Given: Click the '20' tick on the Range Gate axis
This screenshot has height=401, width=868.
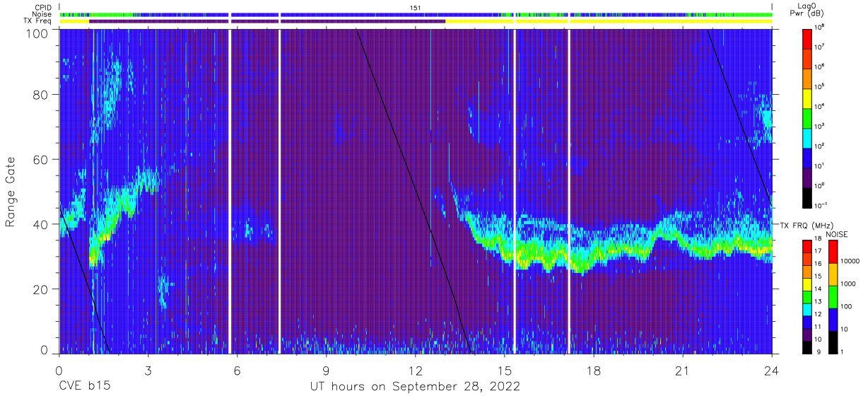Looking at the screenshot, I should [x=42, y=289].
